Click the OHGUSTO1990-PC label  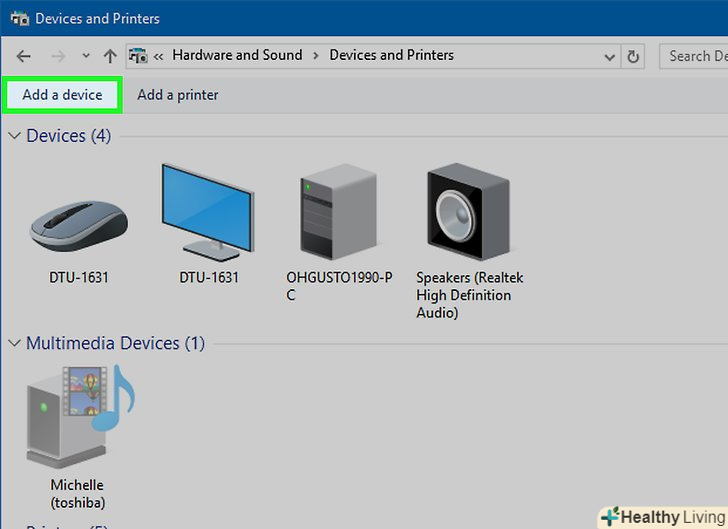(339, 286)
